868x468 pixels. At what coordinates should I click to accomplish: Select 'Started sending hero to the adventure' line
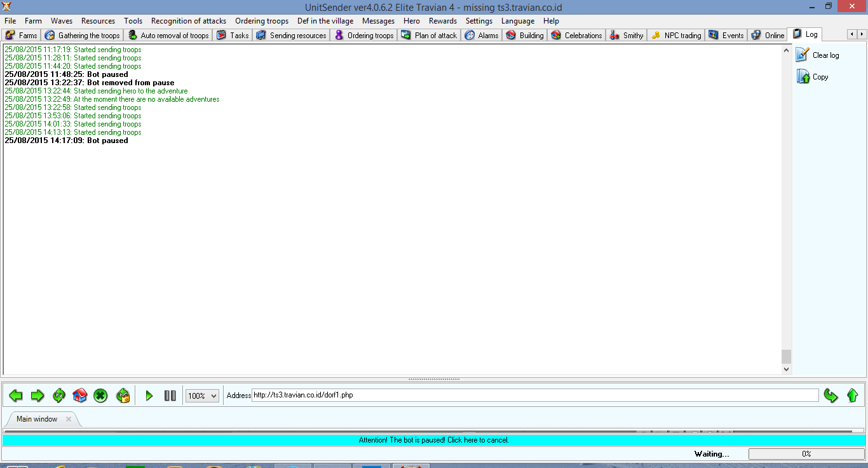(96, 91)
